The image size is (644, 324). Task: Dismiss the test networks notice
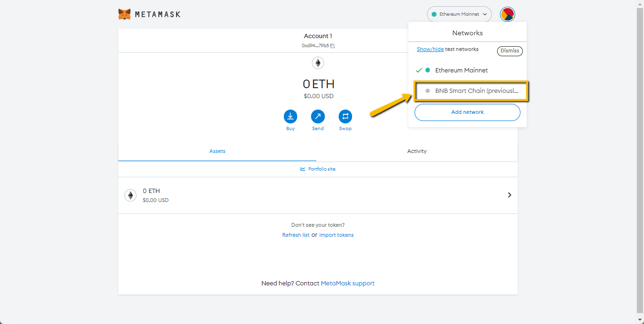[510, 51]
